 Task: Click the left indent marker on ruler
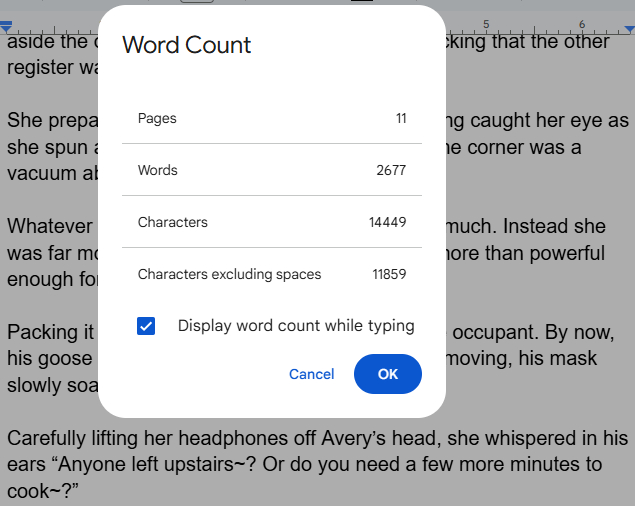pyautogui.click(x=5, y=28)
